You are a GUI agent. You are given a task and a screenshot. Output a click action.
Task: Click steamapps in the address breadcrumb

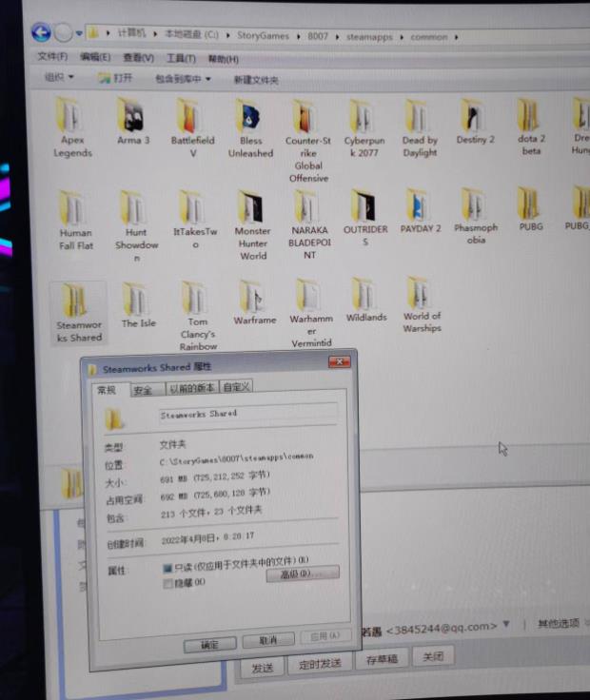[x=369, y=36]
